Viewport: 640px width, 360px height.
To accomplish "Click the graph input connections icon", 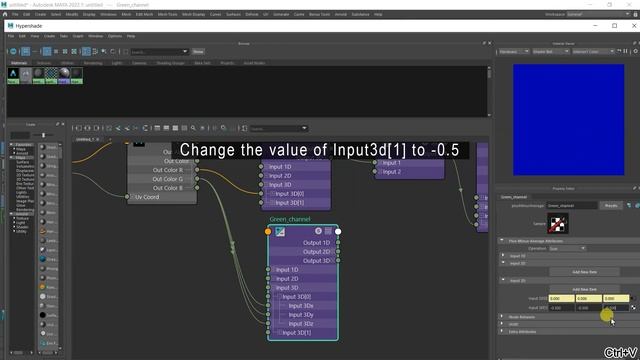I will point(78,128).
